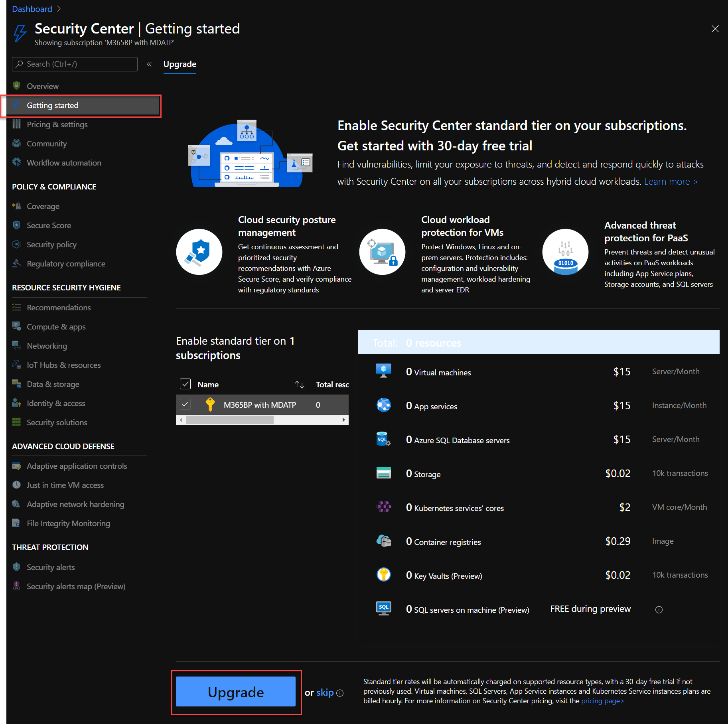Click info icon next to FREE during preview

(x=659, y=610)
